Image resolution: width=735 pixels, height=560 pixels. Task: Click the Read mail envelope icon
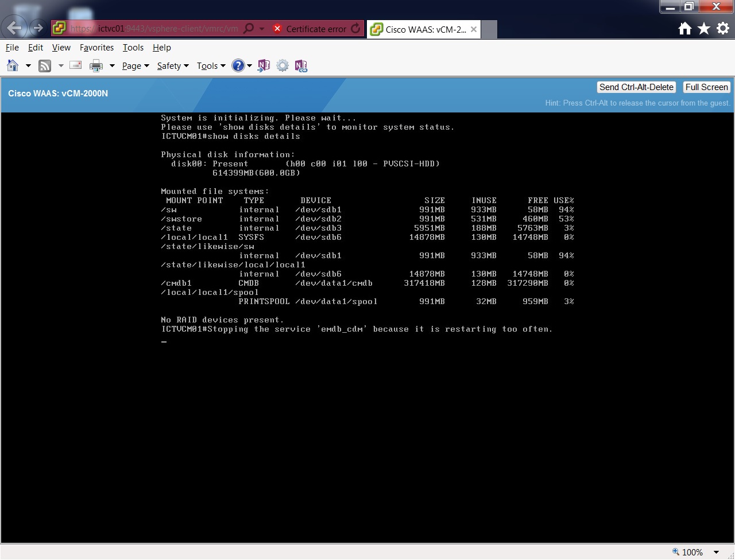[x=76, y=65]
